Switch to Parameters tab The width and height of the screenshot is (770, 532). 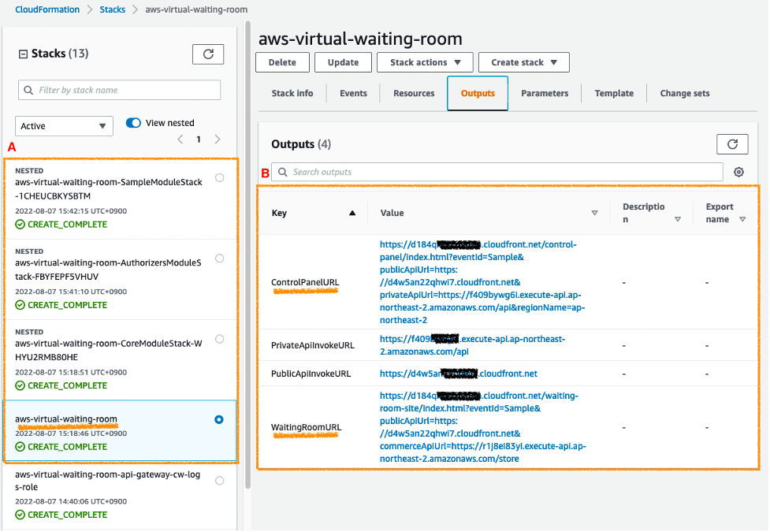click(544, 93)
